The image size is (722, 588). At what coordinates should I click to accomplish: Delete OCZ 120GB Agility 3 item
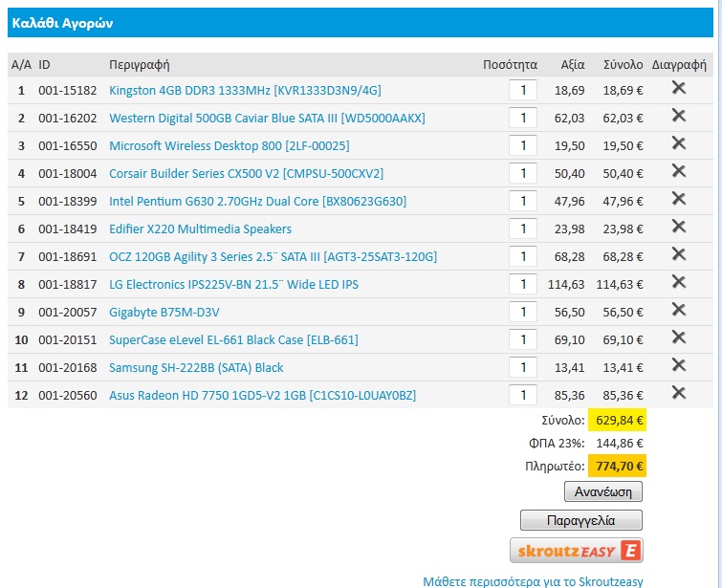[x=679, y=253]
